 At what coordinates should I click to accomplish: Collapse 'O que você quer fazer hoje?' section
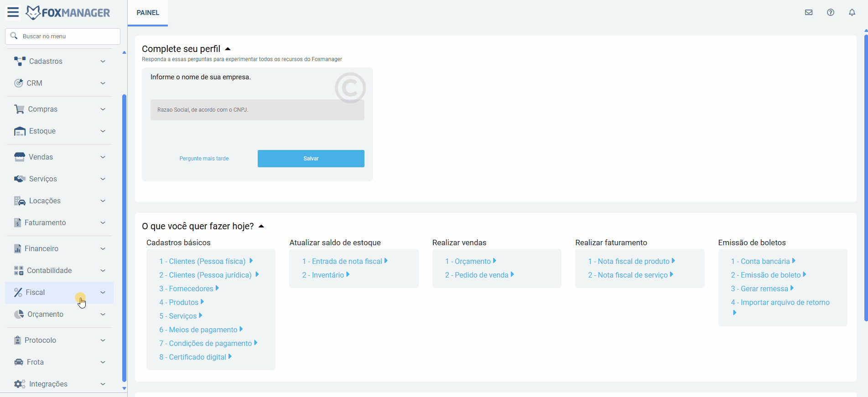coord(261,227)
